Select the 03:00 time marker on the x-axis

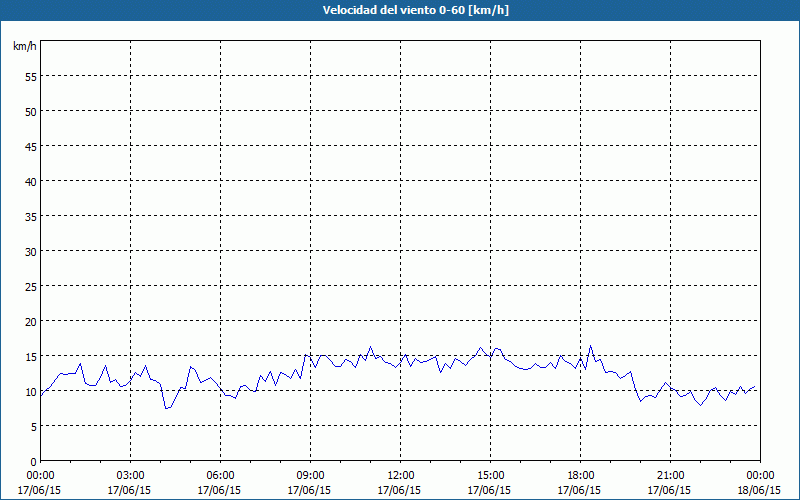tap(130, 476)
